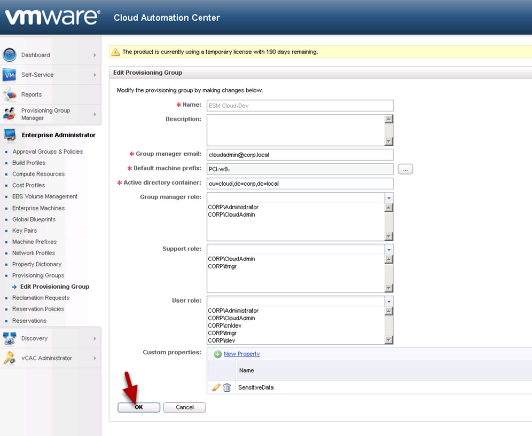Click the New Property link
532x436 pixels.
pyautogui.click(x=242, y=354)
